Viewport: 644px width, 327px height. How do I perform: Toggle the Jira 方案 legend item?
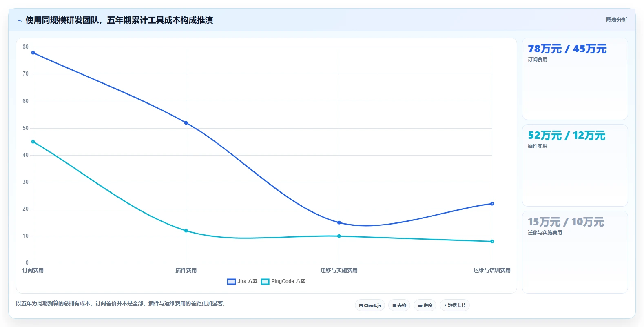click(242, 281)
